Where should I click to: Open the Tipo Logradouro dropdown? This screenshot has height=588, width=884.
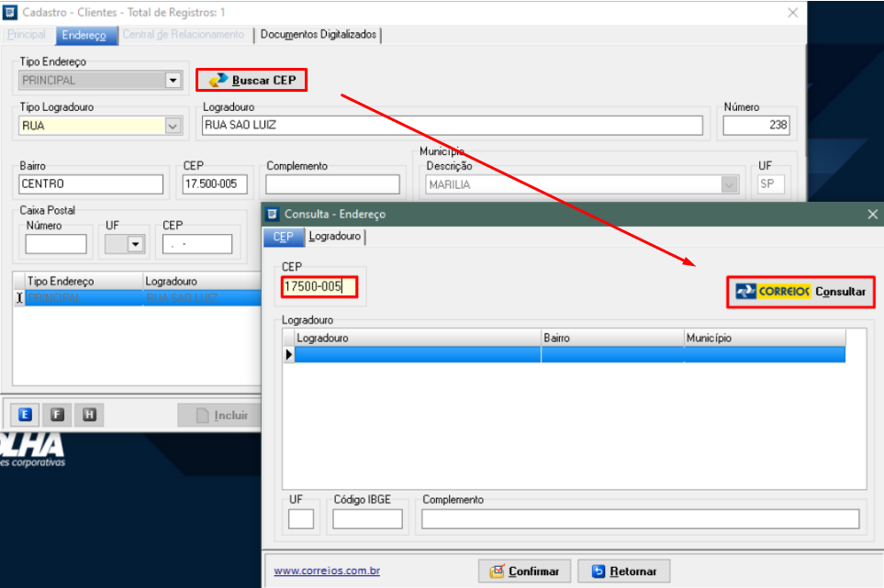(173, 126)
